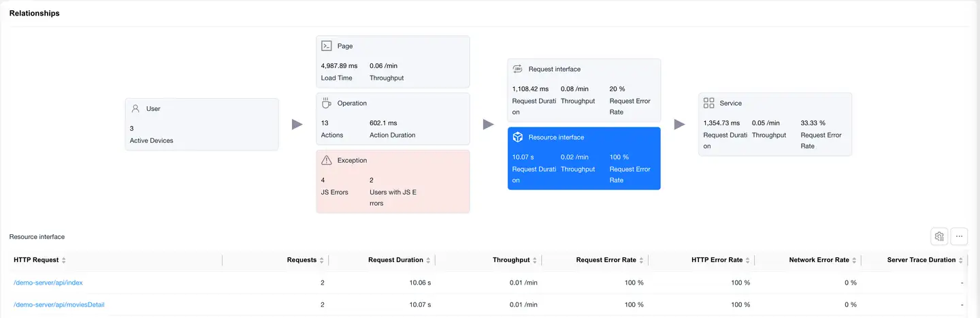This screenshot has width=980, height=318.
Task: Open the /demo-server/api/moviesDetail link
Action: point(59,304)
